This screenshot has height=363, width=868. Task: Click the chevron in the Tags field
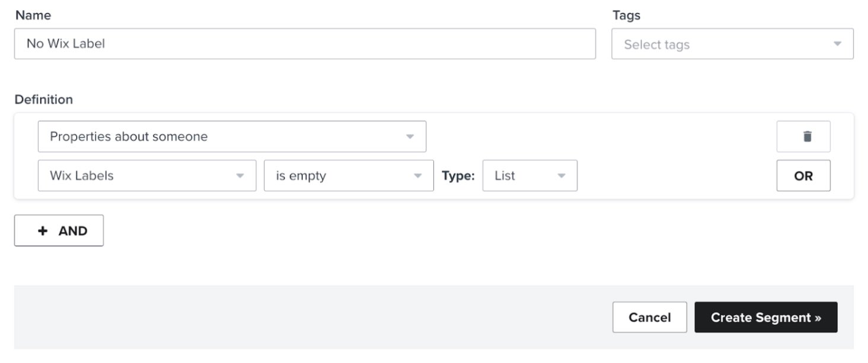[837, 43]
